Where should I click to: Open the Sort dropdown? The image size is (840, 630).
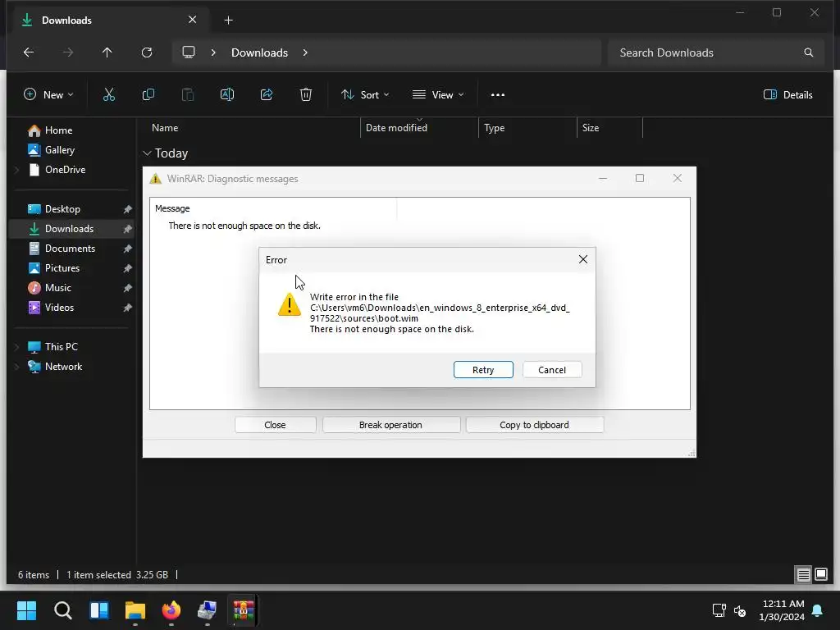(365, 95)
